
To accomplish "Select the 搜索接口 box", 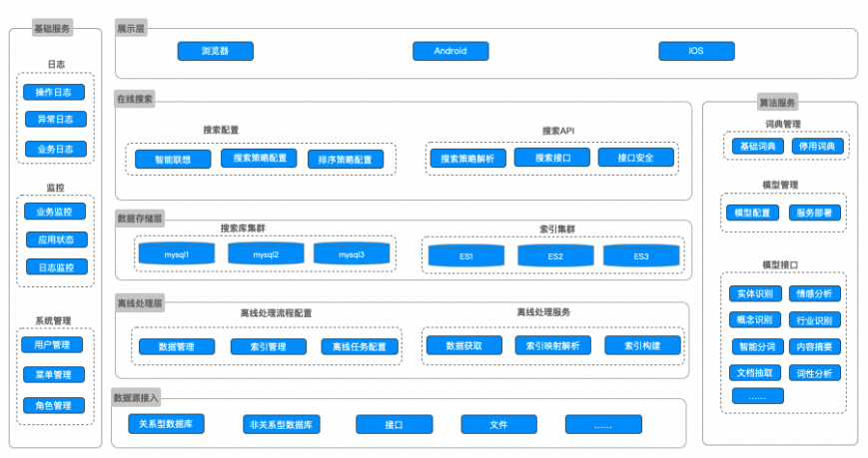I will 552,158.
